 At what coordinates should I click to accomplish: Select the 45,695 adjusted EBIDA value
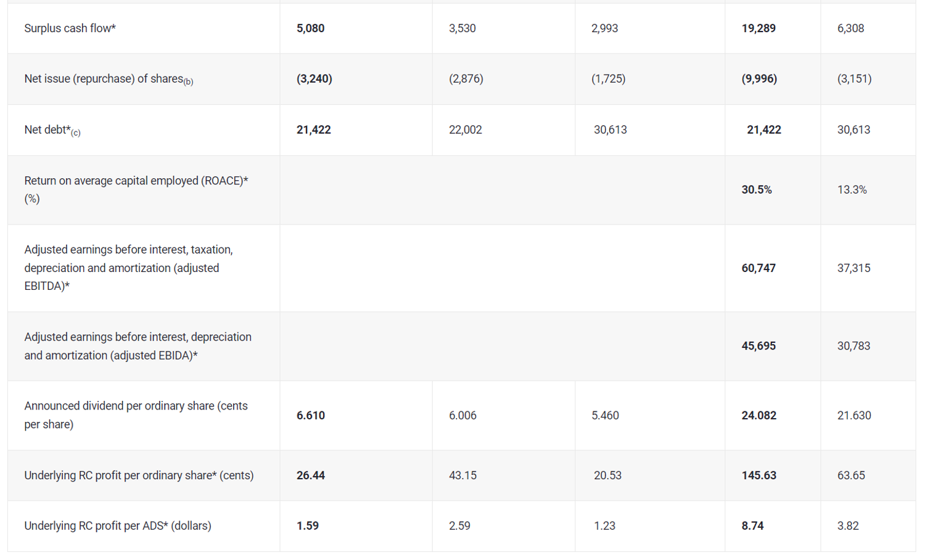(758, 346)
